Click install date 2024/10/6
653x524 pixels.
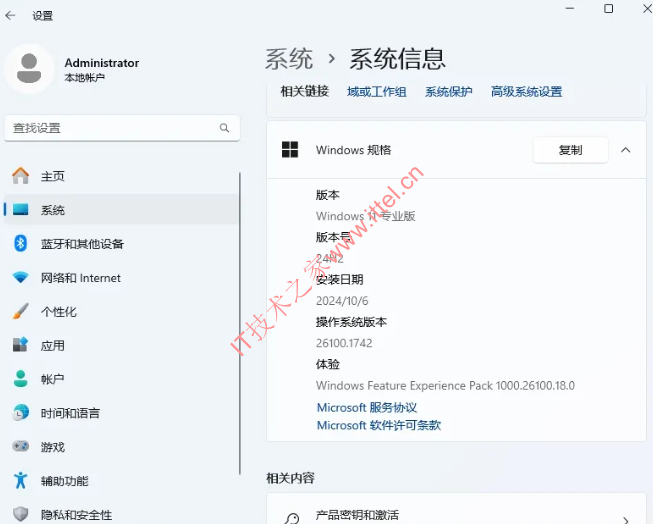(342, 301)
